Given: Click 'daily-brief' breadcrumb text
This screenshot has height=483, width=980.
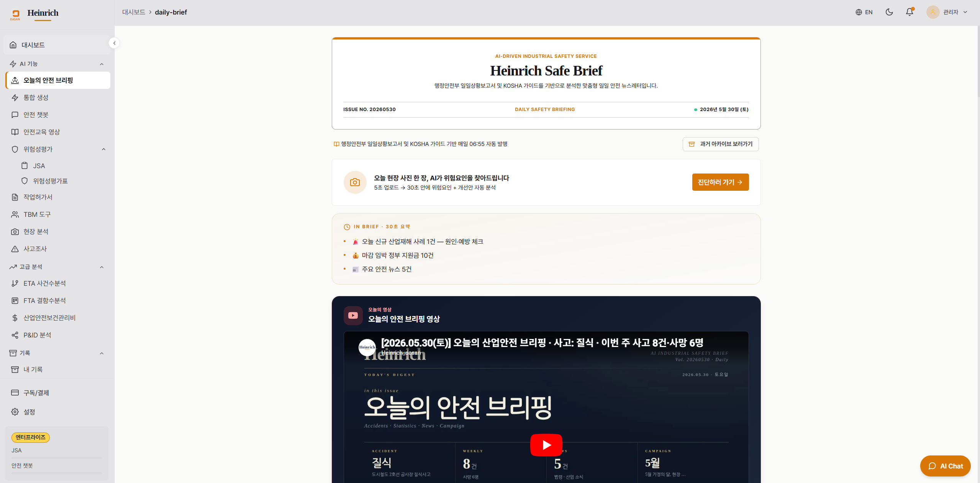Looking at the screenshot, I should point(171,12).
